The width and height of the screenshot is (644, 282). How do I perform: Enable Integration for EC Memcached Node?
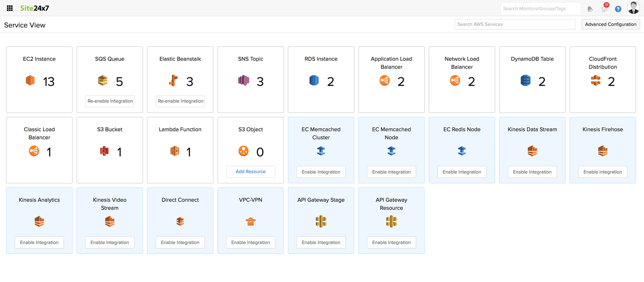click(x=391, y=172)
